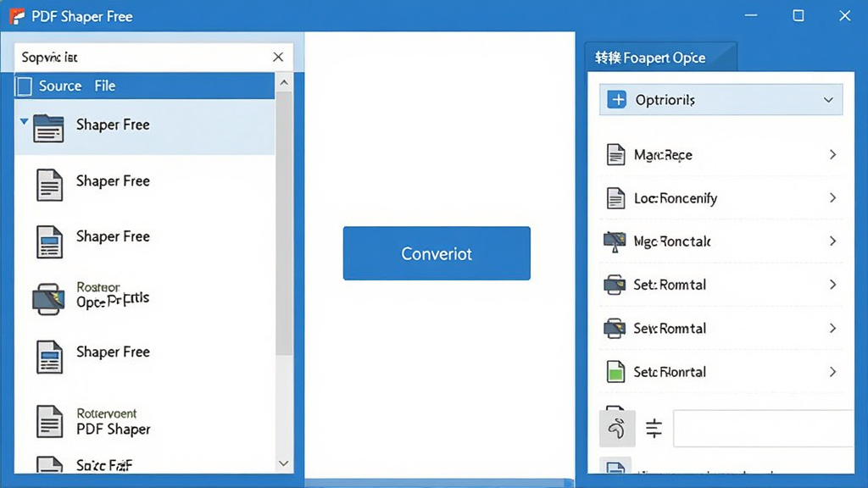Click the Converiot button
Image resolution: width=868 pixels, height=488 pixels.
tap(437, 253)
